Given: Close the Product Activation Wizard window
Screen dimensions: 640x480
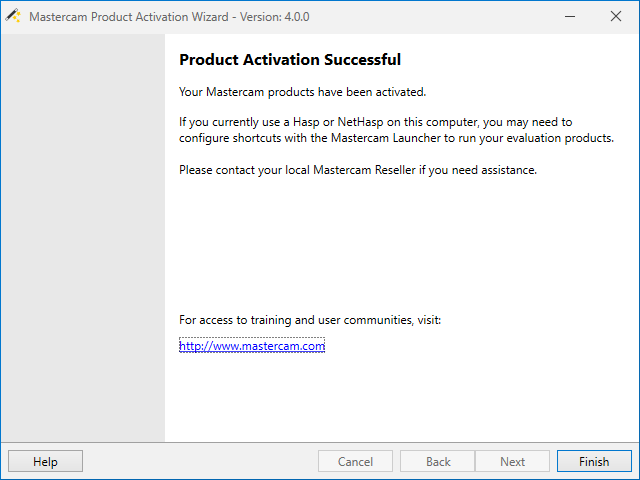Looking at the screenshot, I should pyautogui.click(x=615, y=16).
